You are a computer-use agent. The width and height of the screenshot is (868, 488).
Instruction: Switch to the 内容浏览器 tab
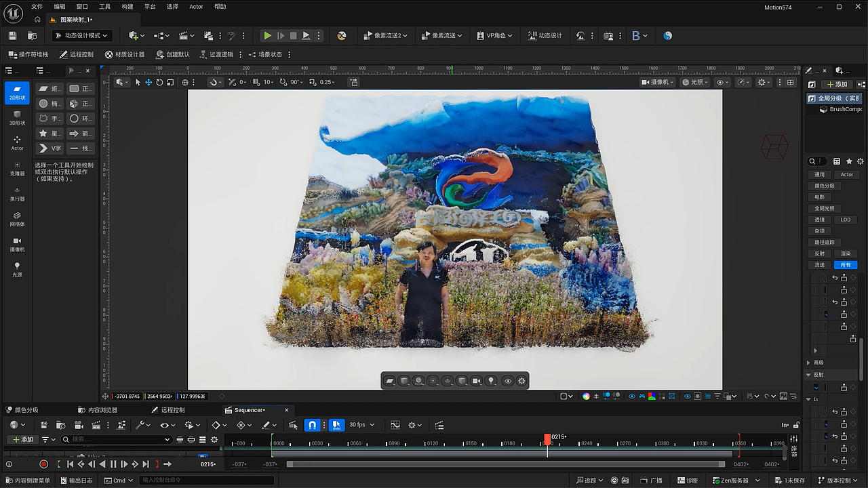pos(98,410)
